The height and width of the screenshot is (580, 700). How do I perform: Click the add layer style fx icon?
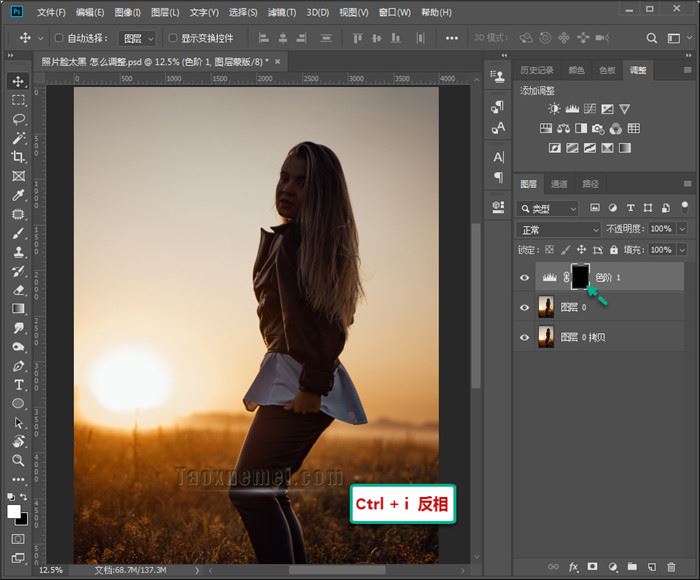coord(573,567)
